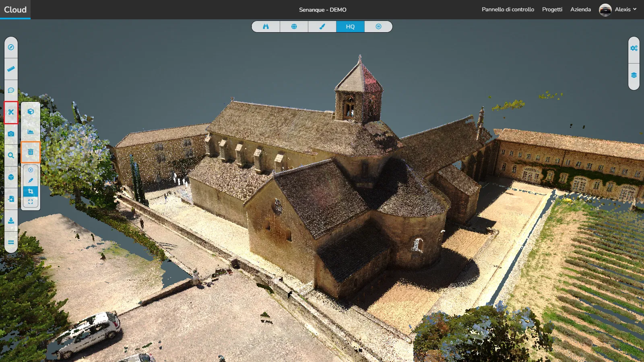
Task: Click the download icon in left toolbar
Action: 11,221
